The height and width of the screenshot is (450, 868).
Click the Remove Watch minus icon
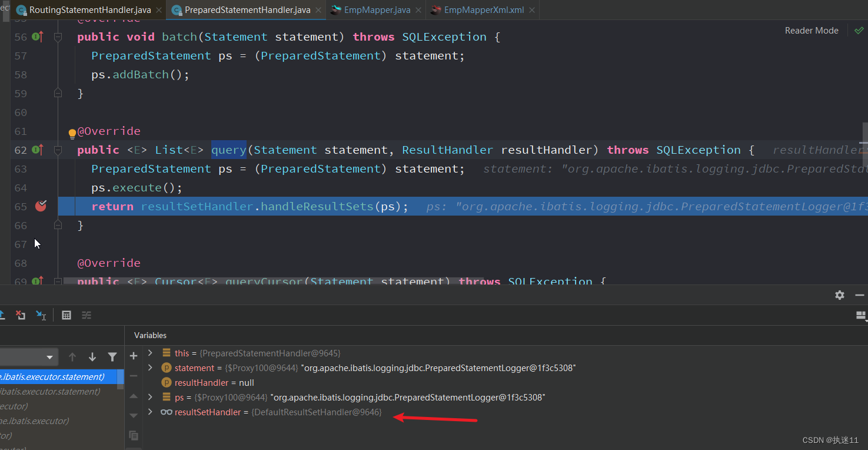tap(134, 376)
